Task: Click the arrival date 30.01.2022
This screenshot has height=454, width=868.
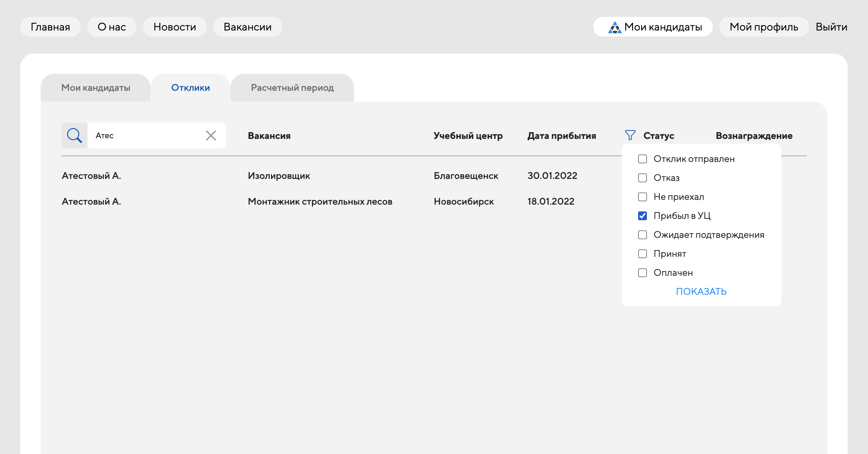Action: click(552, 176)
